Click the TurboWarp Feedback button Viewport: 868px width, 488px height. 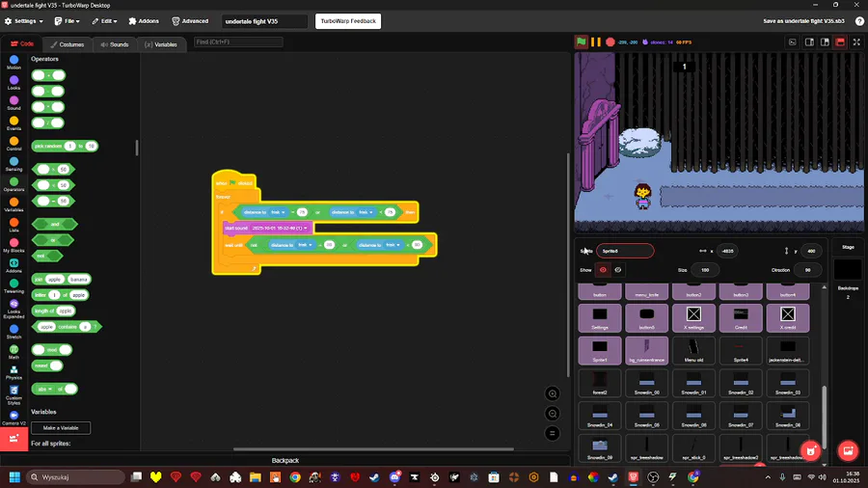pyautogui.click(x=348, y=21)
